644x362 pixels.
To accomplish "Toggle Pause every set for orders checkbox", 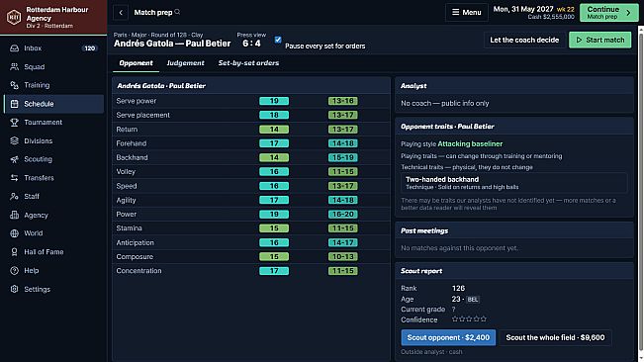I will pyautogui.click(x=278, y=40).
